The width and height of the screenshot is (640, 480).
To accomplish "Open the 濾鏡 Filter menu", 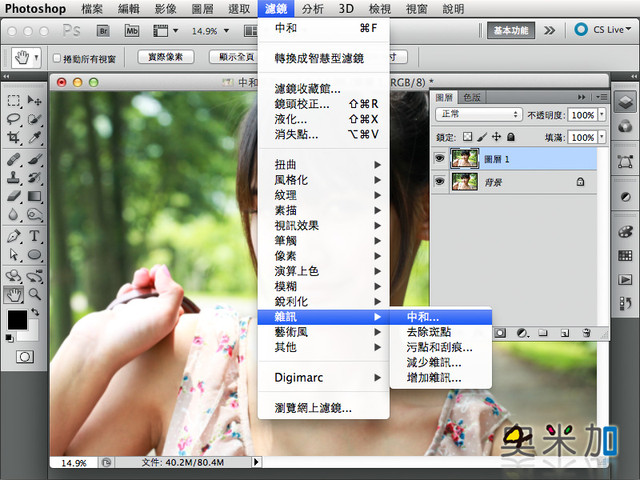I will tap(276, 9).
